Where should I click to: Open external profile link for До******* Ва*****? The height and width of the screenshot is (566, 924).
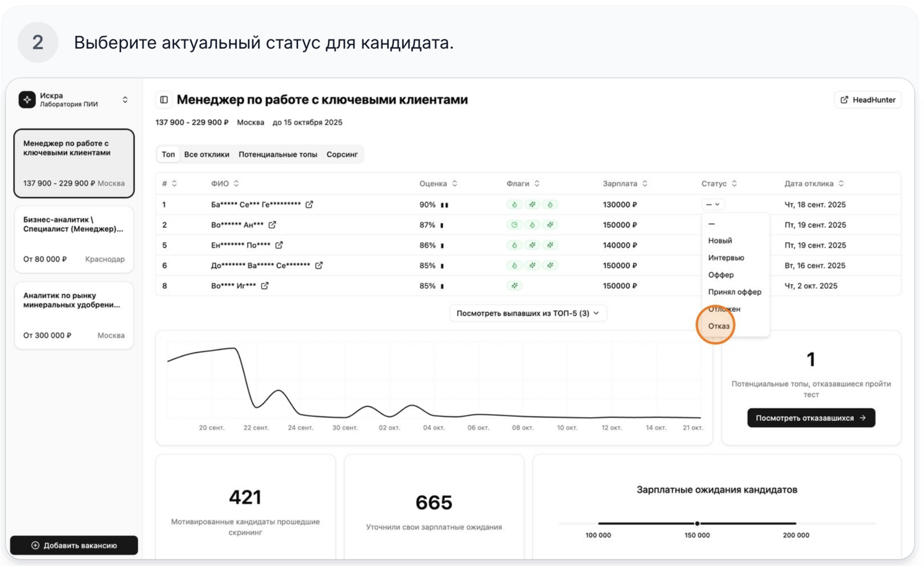319,266
